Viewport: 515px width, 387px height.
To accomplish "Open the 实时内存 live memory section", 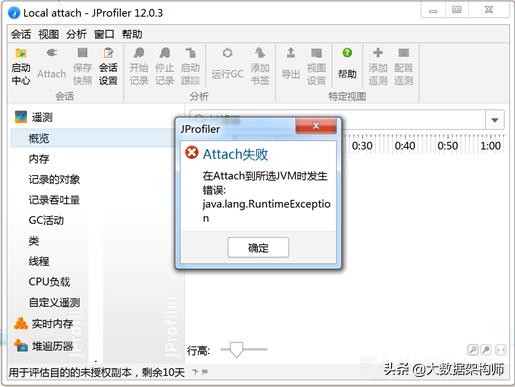I will click(43, 323).
